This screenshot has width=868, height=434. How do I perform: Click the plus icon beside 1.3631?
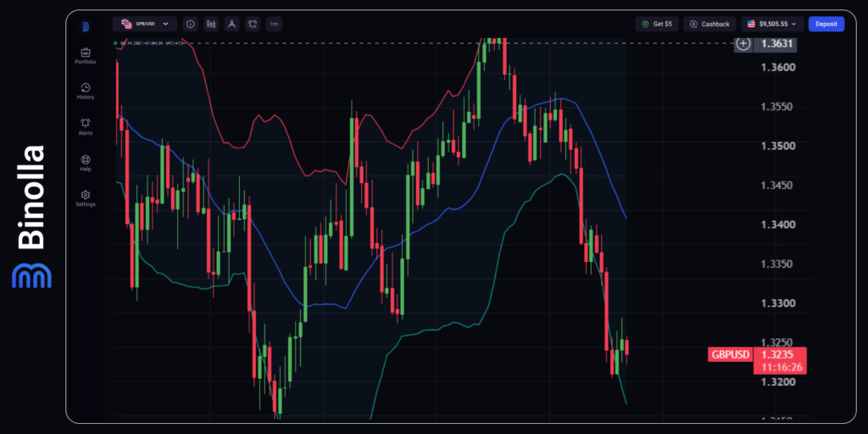(743, 43)
